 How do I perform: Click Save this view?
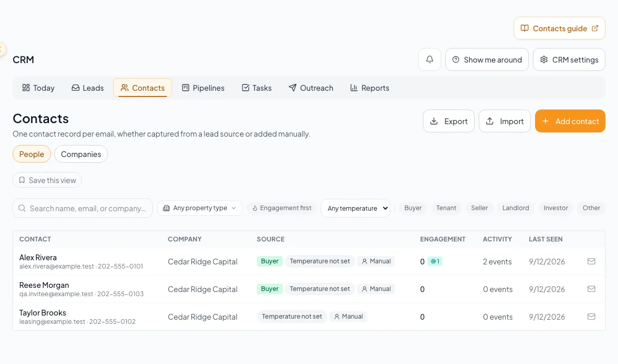click(47, 180)
